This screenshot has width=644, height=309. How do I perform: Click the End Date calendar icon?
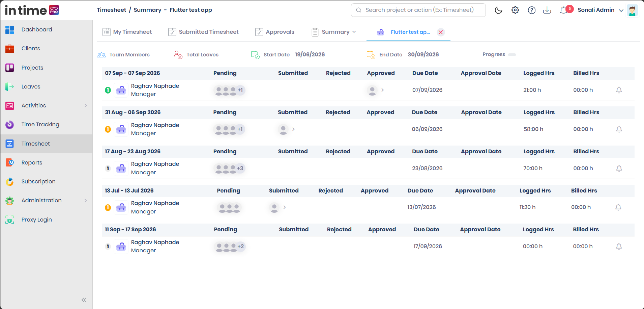371,55
